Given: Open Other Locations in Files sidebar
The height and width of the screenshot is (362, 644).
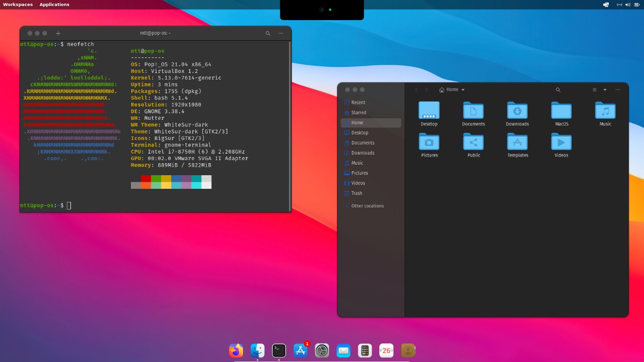Looking at the screenshot, I should click(x=371, y=206).
